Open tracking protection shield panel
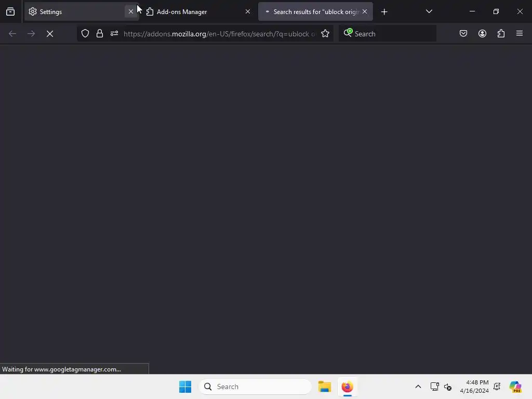The image size is (532, 399). 85,34
